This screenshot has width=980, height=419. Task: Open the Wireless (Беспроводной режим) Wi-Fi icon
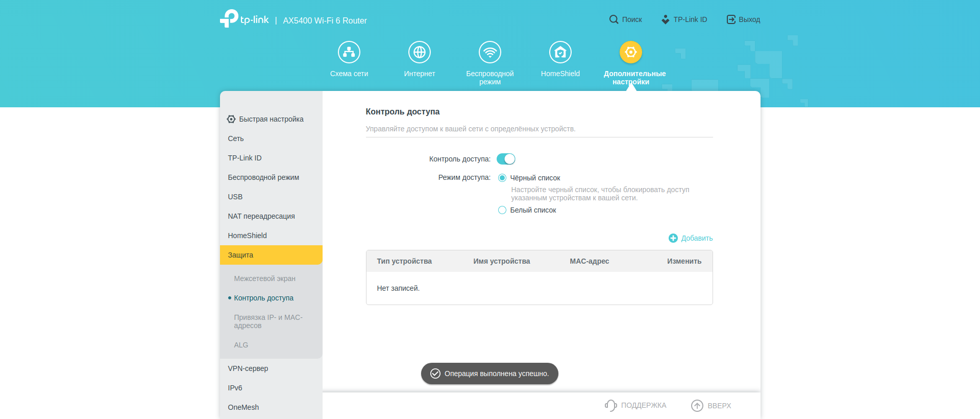(x=490, y=52)
